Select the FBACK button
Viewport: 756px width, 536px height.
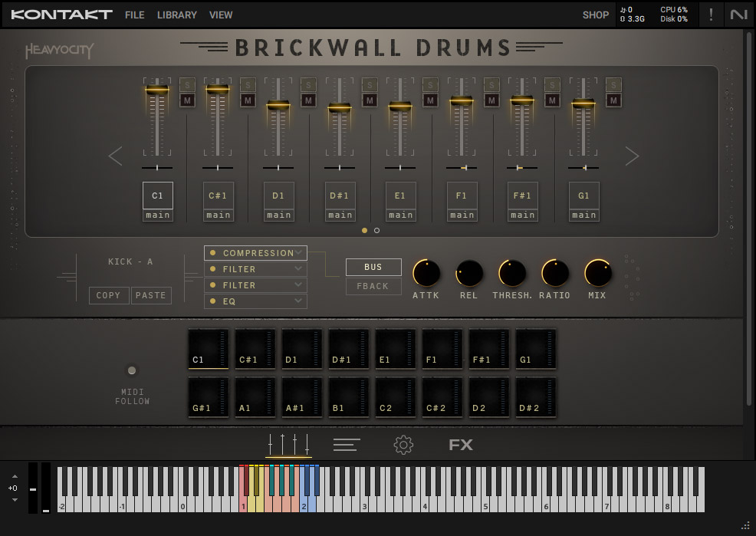tap(373, 286)
